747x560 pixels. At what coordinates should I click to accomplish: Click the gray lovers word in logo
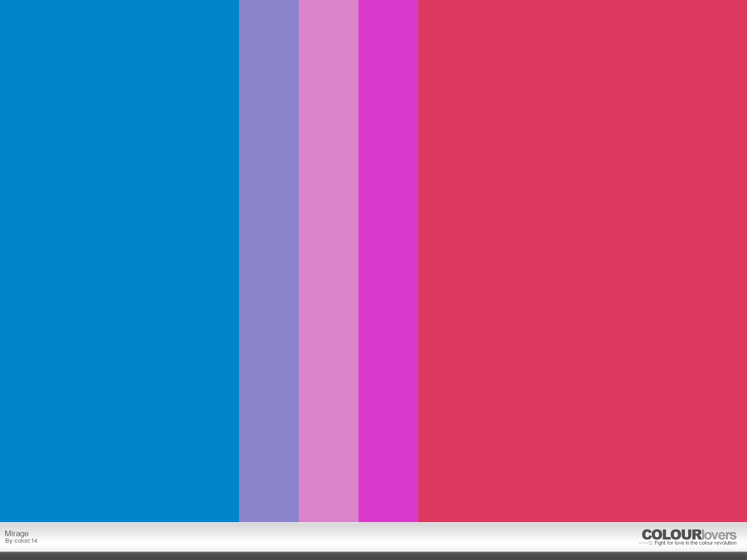click(x=719, y=535)
